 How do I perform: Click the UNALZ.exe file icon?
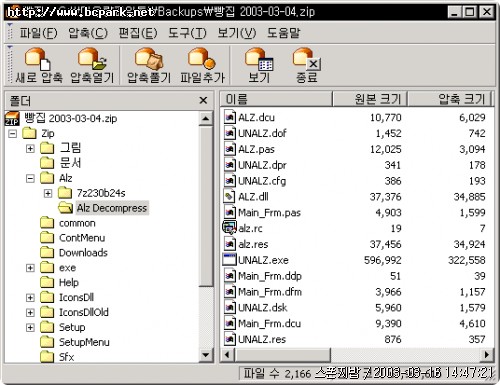[x=230, y=260]
